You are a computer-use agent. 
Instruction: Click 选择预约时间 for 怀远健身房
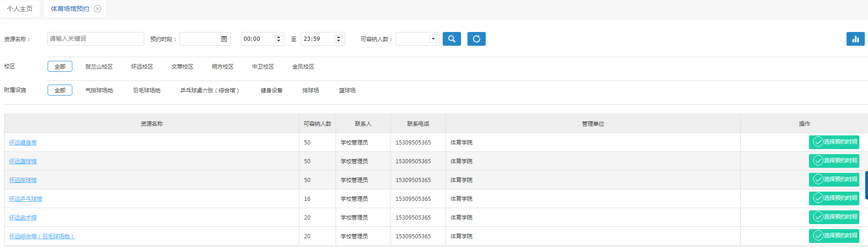[x=834, y=142]
